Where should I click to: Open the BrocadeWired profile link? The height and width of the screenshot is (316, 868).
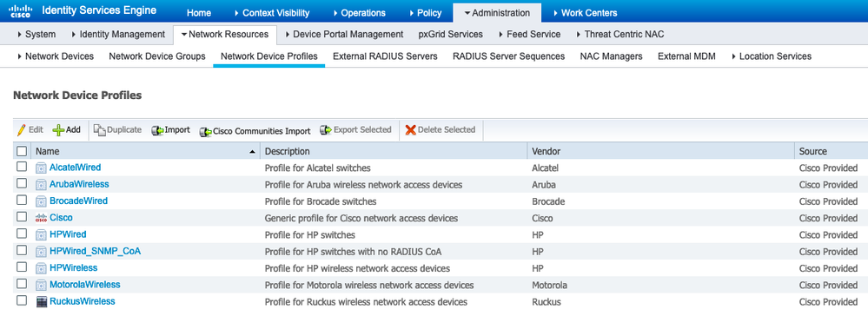coord(78,201)
